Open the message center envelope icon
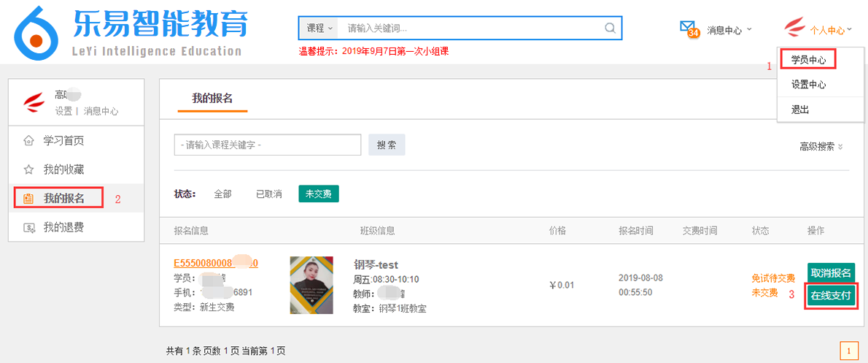The height and width of the screenshot is (363, 868). point(688,28)
